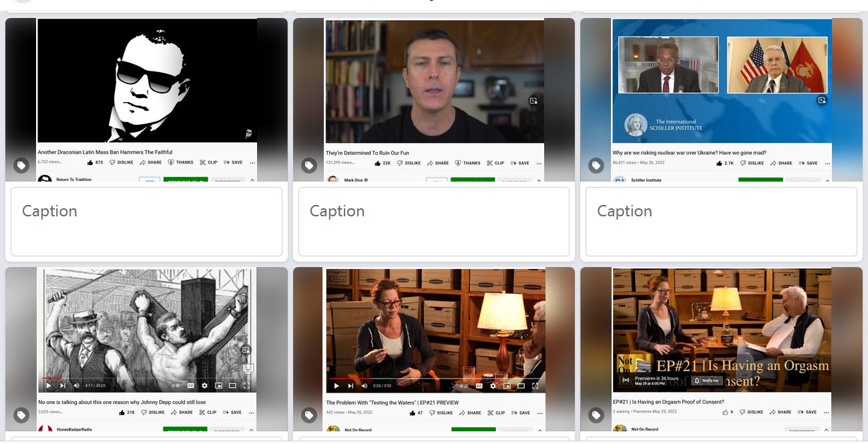Add caption under the nuclear war Ukraine image
Image resolution: width=868 pixels, height=444 pixels.
[721, 222]
